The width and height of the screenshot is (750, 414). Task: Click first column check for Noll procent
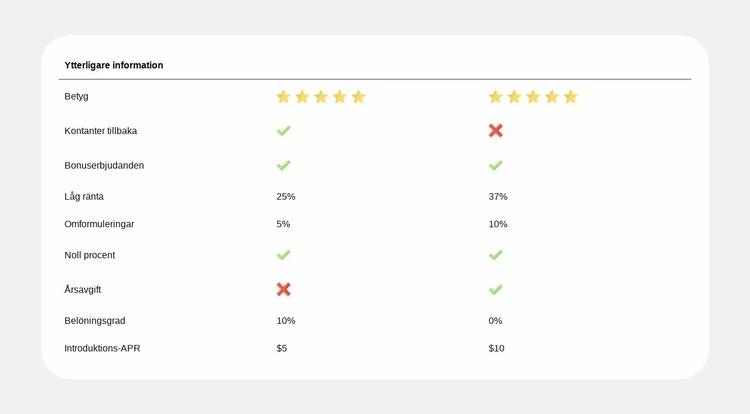[284, 255]
